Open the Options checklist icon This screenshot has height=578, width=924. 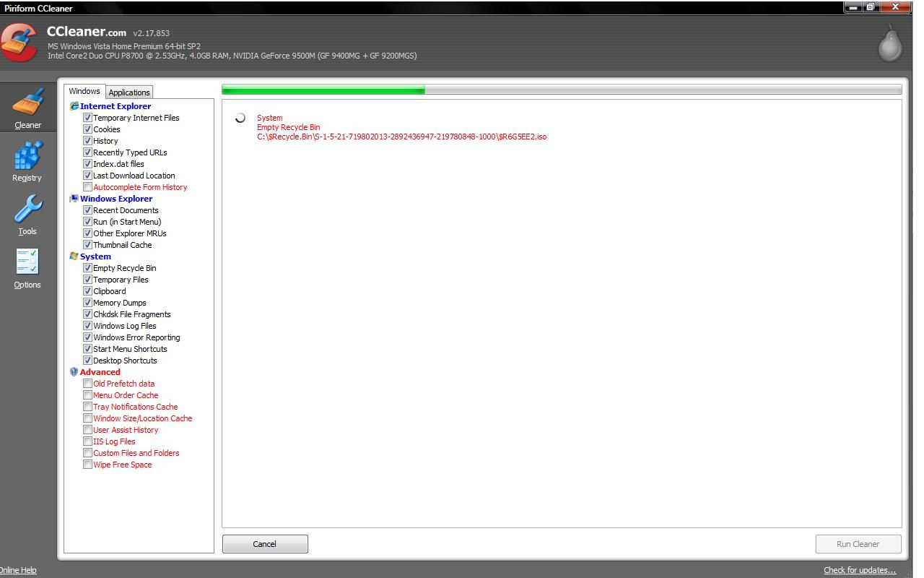point(27,262)
